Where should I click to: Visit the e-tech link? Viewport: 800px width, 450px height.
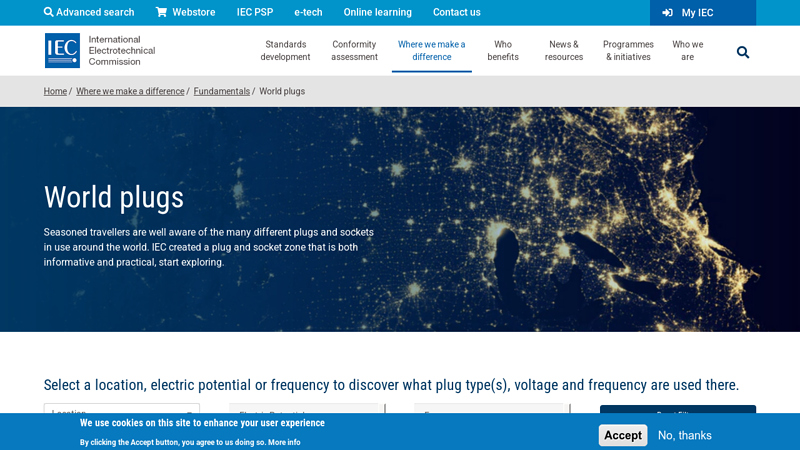[308, 13]
